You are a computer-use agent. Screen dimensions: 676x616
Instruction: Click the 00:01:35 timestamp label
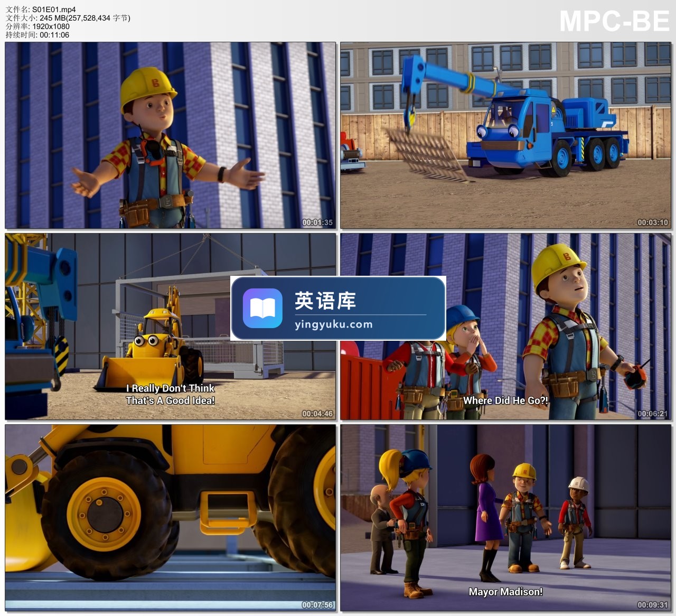click(x=317, y=222)
